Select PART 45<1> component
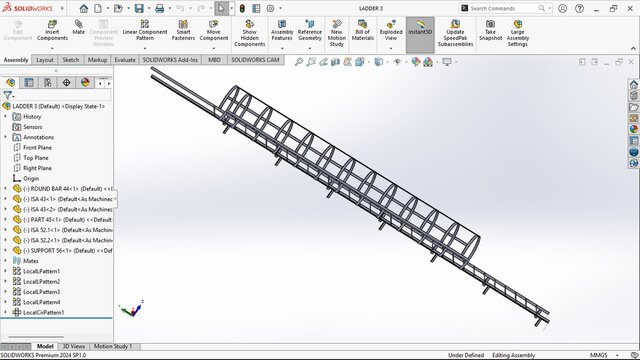The height and width of the screenshot is (360, 640). coord(62,220)
